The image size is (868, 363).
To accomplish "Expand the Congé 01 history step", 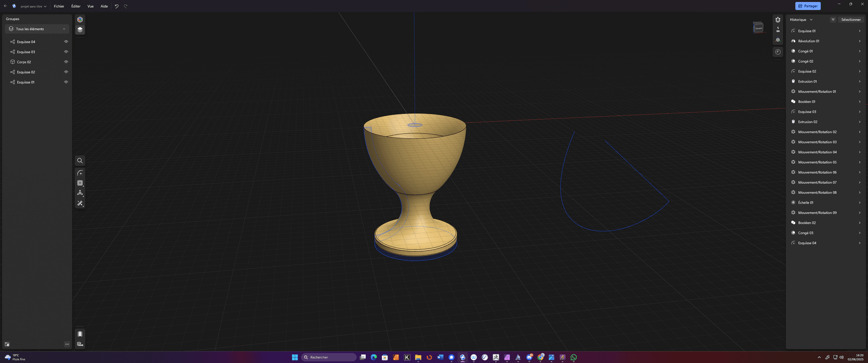I will coord(859,51).
